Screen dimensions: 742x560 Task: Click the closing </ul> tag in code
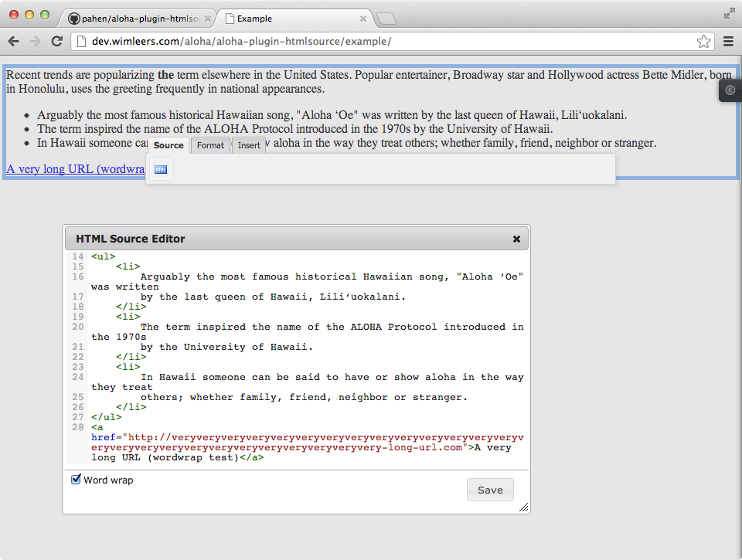click(107, 417)
